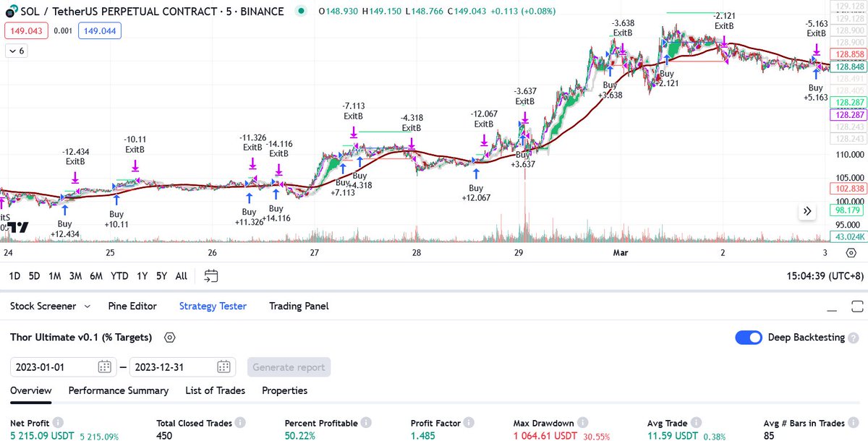Select the Overview tab
The width and height of the screenshot is (868, 441).
pos(31,390)
